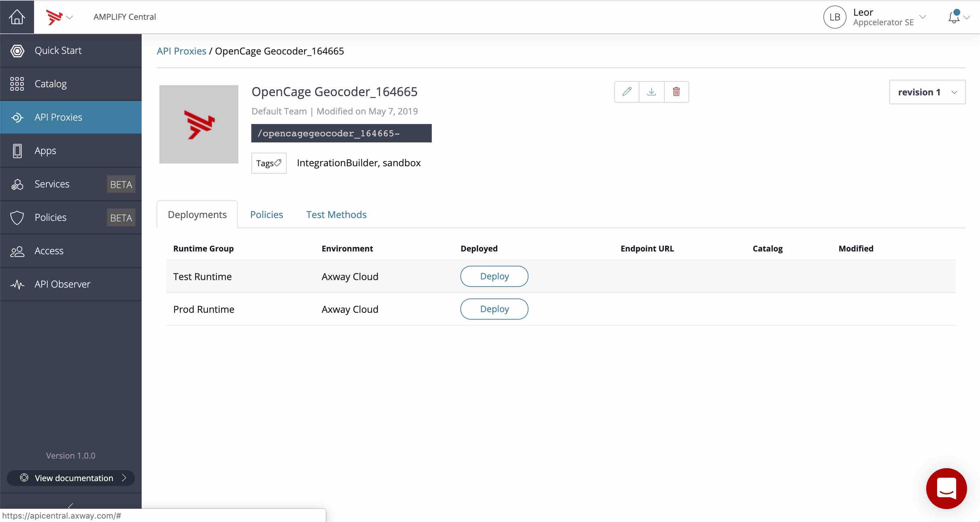The width and height of the screenshot is (980, 522).
Task: Open the Axway product switcher logo
Action: [x=54, y=17]
